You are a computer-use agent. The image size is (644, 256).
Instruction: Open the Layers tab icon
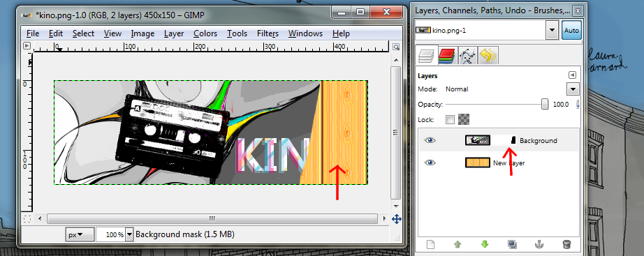tap(426, 55)
